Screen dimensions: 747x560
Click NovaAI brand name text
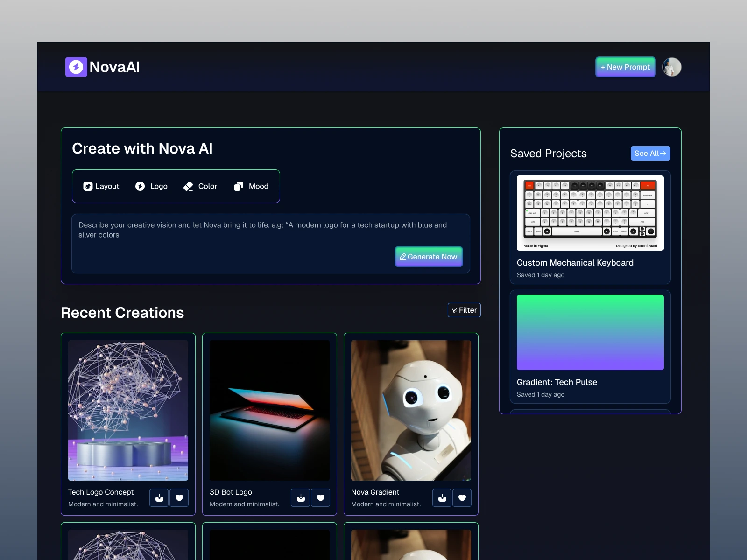[x=115, y=67]
